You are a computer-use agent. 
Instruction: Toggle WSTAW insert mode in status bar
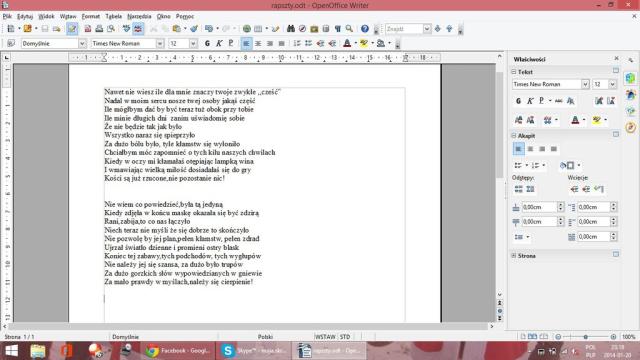pyautogui.click(x=325, y=337)
